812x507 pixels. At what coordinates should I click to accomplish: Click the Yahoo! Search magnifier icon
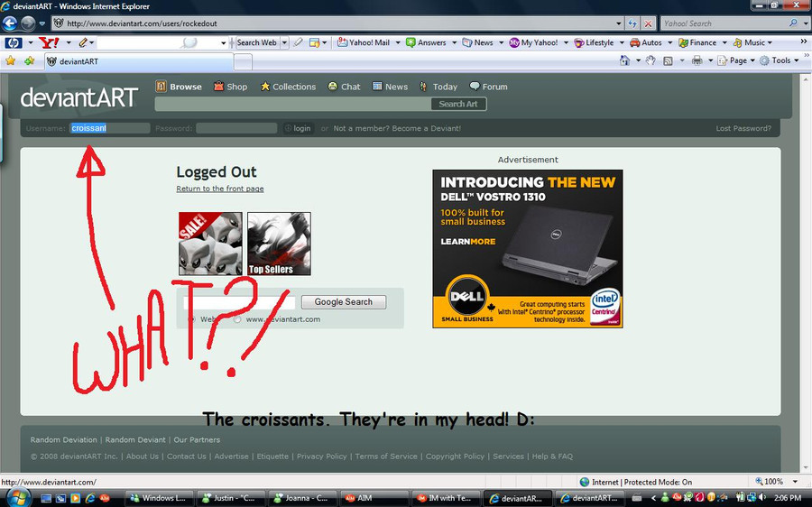pos(793,23)
